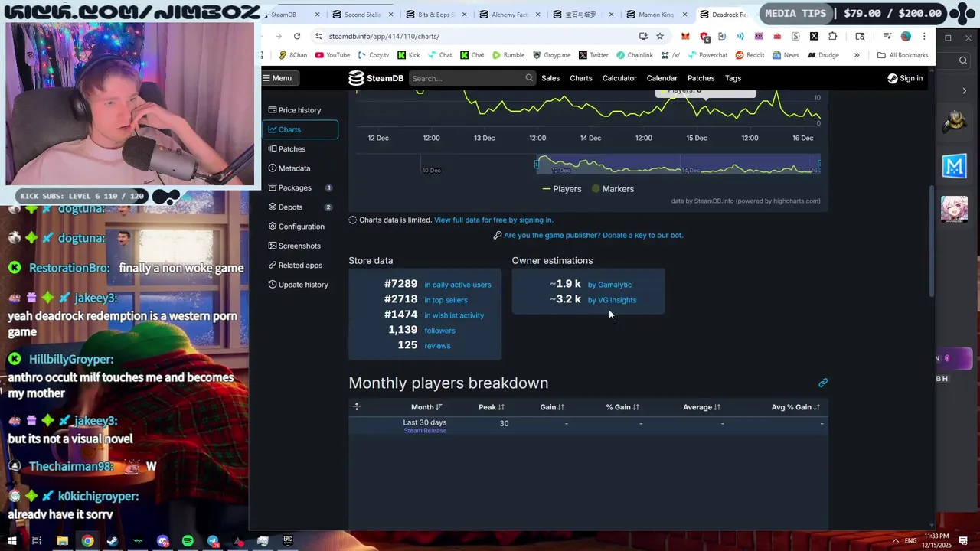Sort table by % Gain column
The height and width of the screenshot is (551, 980).
tap(622, 407)
